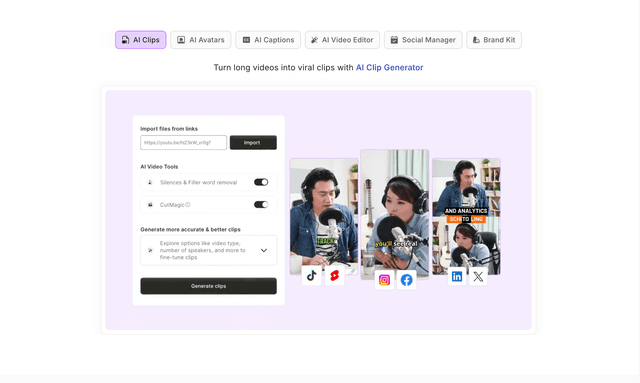This screenshot has width=640, height=383.
Task: Click the Silences & Filler word removal icon
Action: tap(150, 183)
